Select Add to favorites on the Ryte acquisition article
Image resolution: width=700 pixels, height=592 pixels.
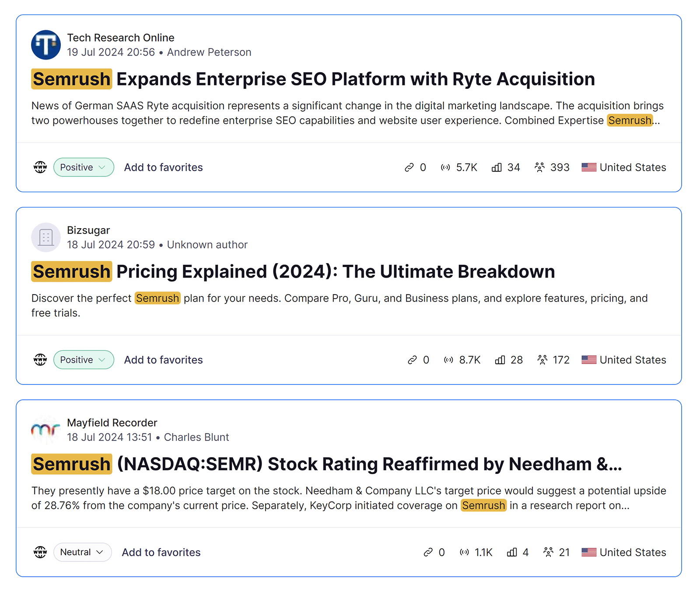tap(163, 167)
